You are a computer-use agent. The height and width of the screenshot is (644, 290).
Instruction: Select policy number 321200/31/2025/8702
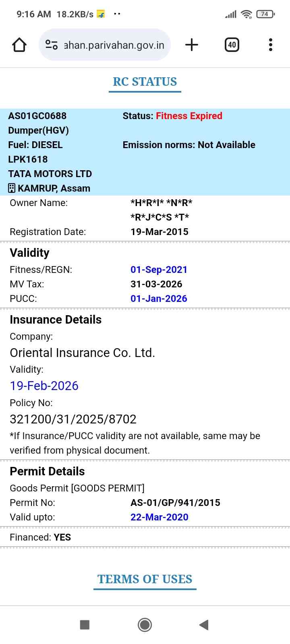73,419
